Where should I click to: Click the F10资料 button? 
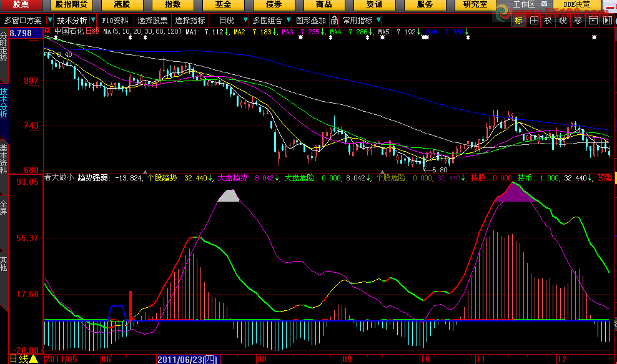115,20
